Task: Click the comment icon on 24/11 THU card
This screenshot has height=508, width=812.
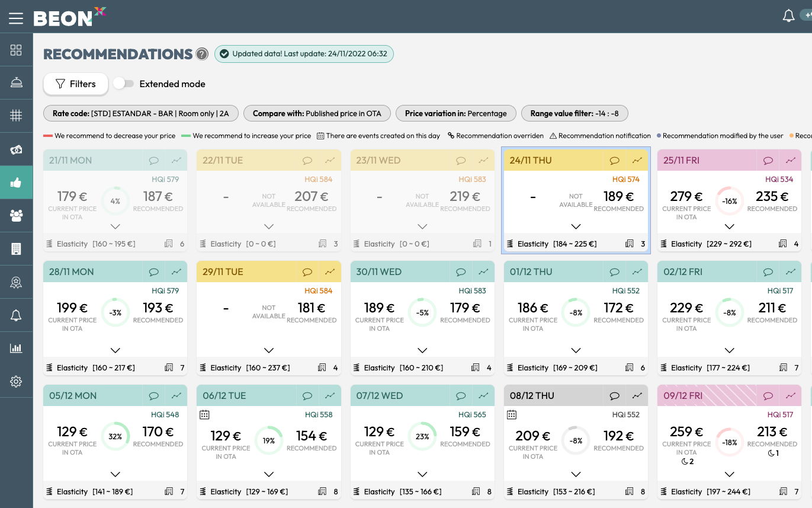Action: 614,161
